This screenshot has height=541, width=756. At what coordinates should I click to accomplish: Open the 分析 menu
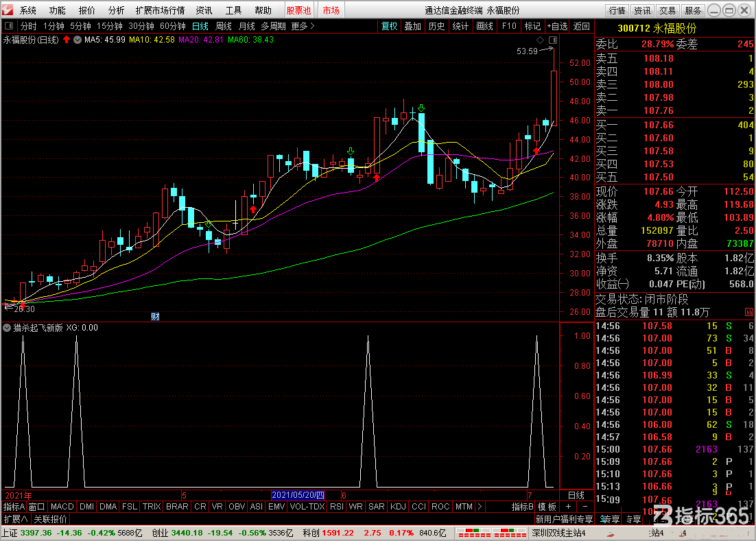(x=116, y=10)
